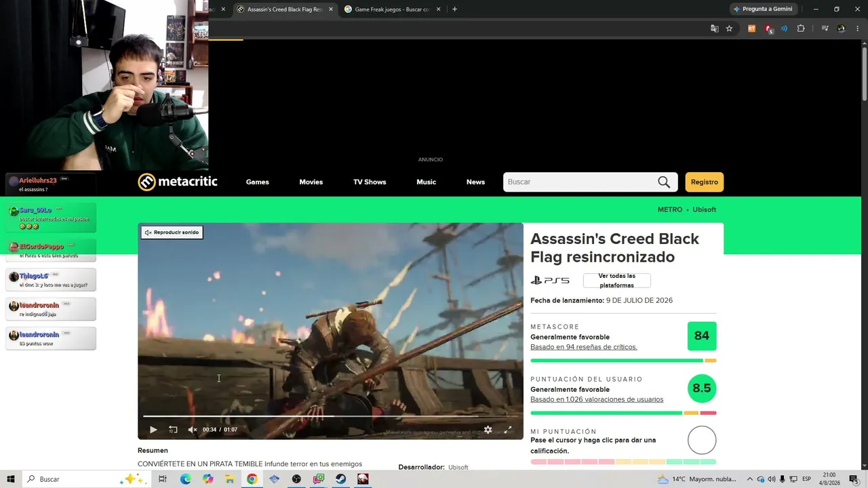Click the microphone tray icon

tap(782, 479)
